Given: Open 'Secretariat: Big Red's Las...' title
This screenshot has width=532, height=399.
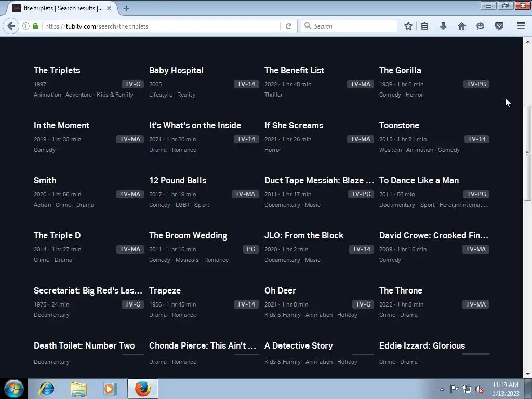Looking at the screenshot, I should click(88, 291).
